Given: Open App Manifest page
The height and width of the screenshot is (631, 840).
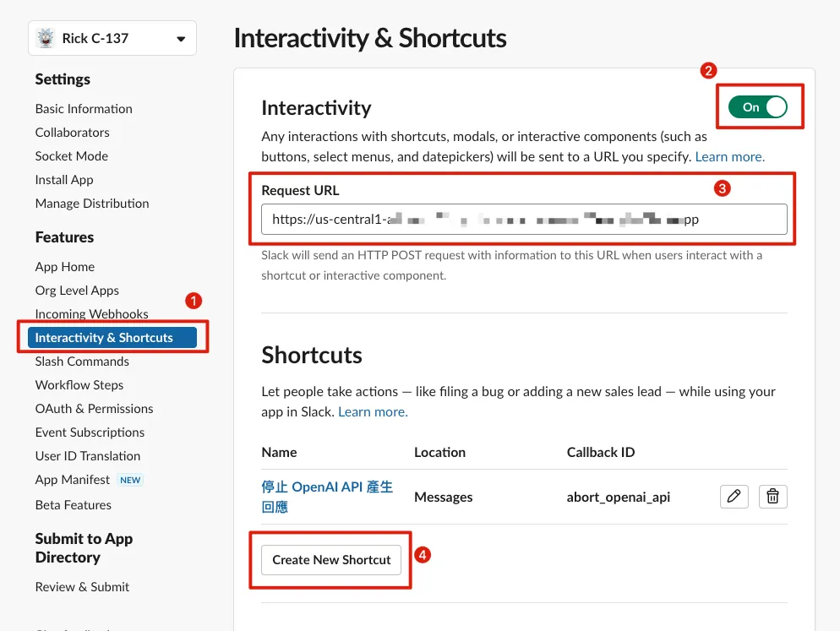Looking at the screenshot, I should [73, 480].
